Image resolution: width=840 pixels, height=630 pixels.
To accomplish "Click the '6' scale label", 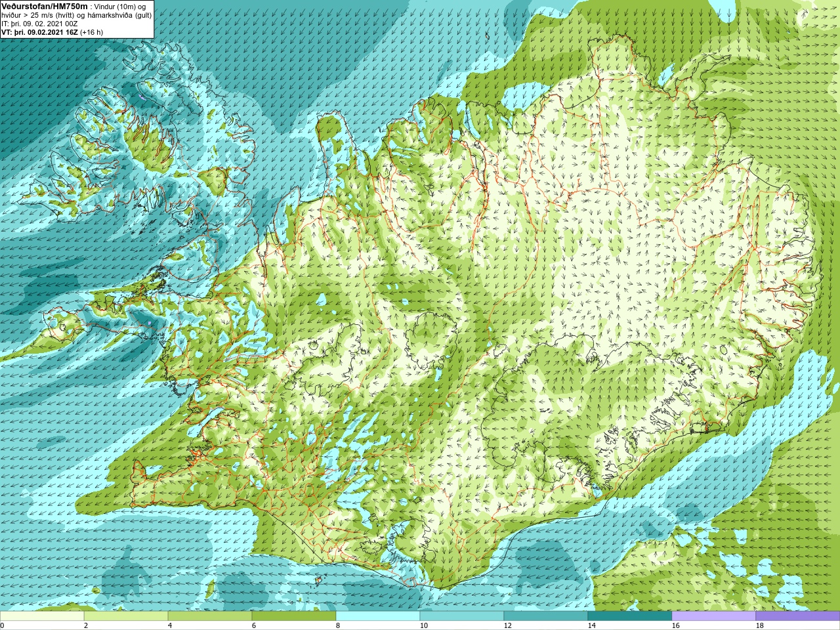I will [x=254, y=625].
